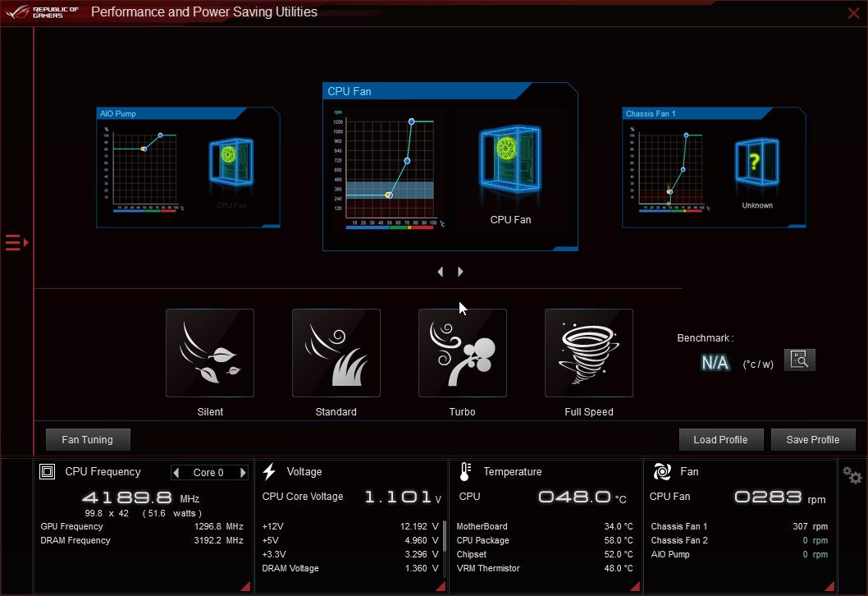Click the Voltage lightning bolt icon

coord(269,472)
